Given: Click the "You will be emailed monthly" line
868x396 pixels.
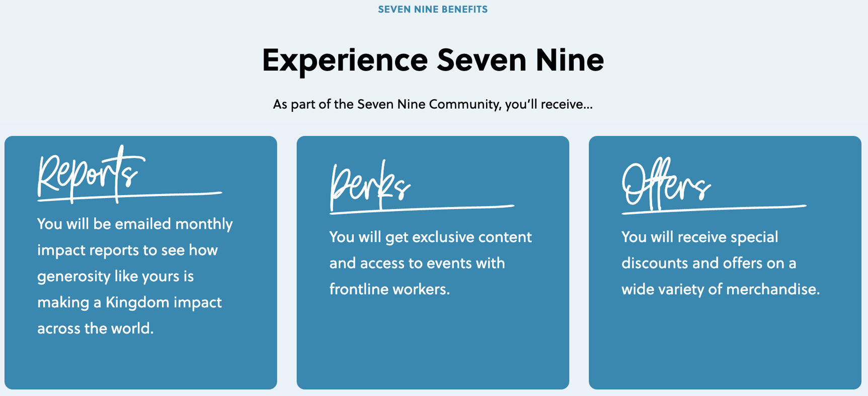Looking at the screenshot, I should tap(135, 224).
